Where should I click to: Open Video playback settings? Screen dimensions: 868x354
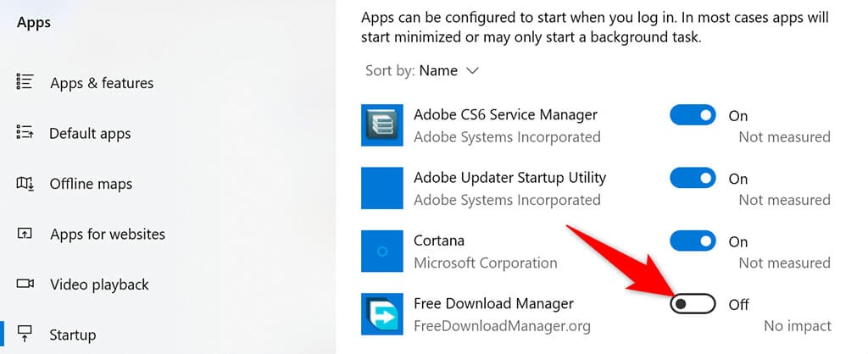coord(99,285)
